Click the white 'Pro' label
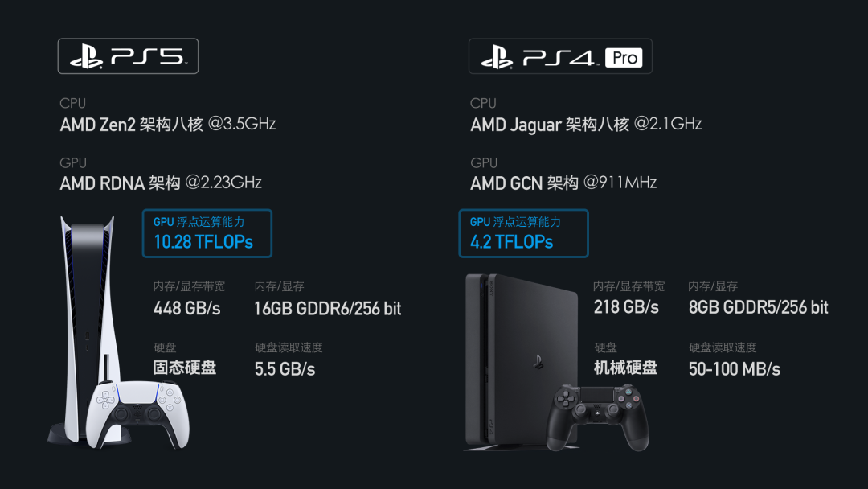Screen dimensions: 868x489 [624, 57]
